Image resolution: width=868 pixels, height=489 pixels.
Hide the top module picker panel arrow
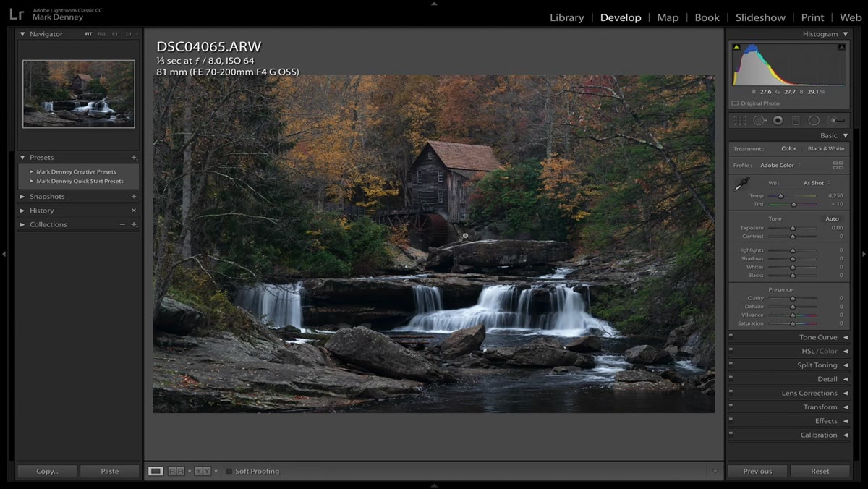[x=434, y=3]
